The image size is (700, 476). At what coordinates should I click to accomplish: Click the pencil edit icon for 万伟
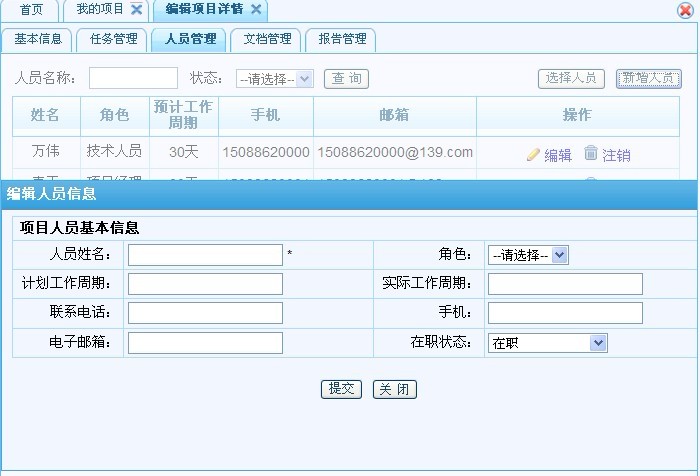(533, 154)
